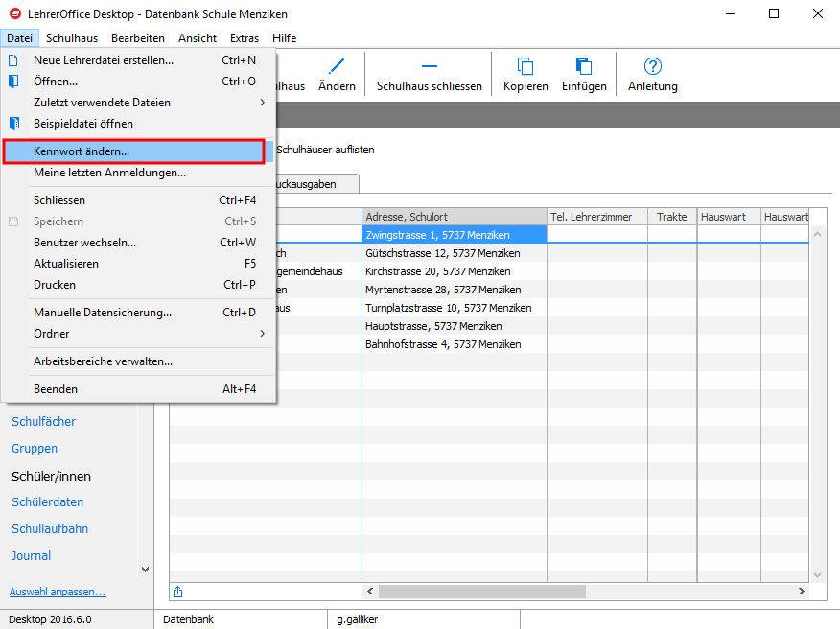Viewport: 840px width, 629px height.
Task: Click the Einfügen toolbar icon
Action: pyautogui.click(x=584, y=66)
